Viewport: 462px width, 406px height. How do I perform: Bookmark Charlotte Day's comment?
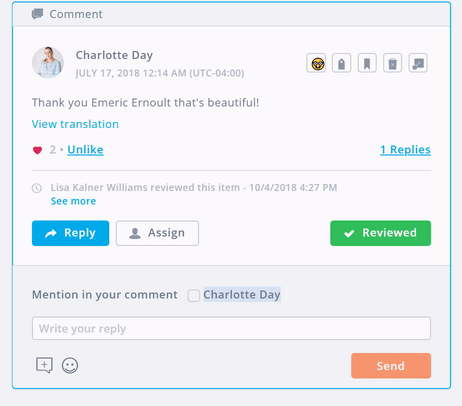coord(367,63)
